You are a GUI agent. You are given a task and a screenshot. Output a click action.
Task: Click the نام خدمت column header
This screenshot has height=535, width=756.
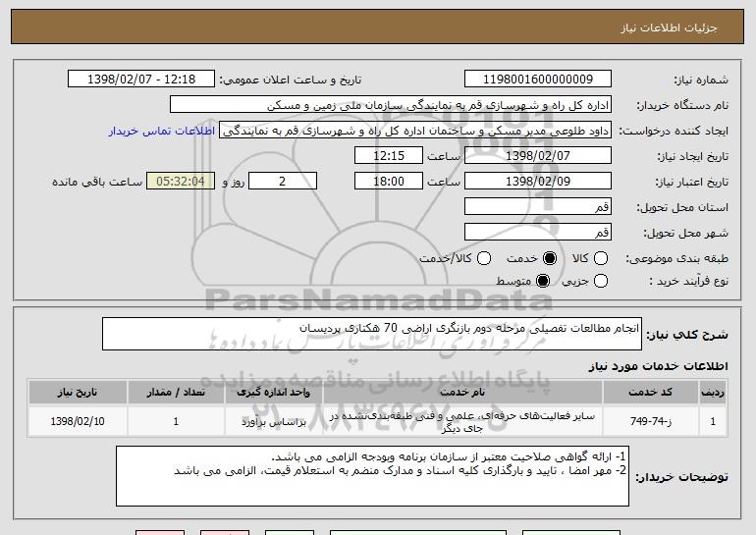pyautogui.click(x=462, y=393)
